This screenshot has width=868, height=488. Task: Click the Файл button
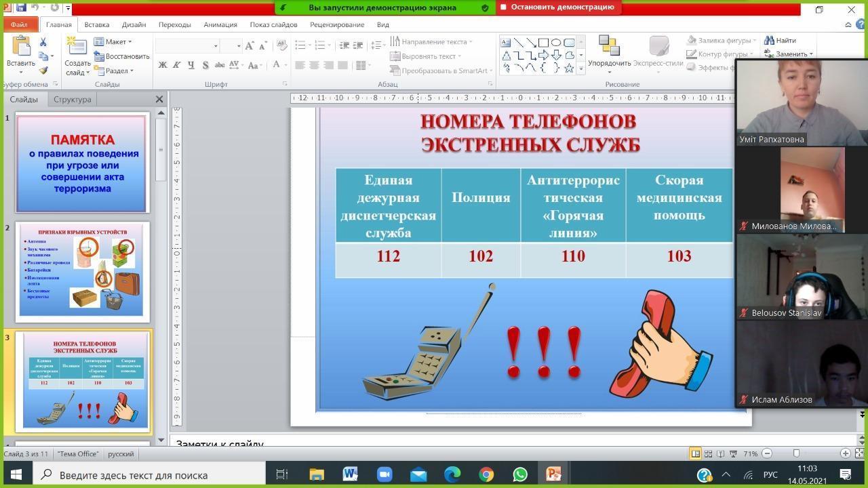coord(19,24)
